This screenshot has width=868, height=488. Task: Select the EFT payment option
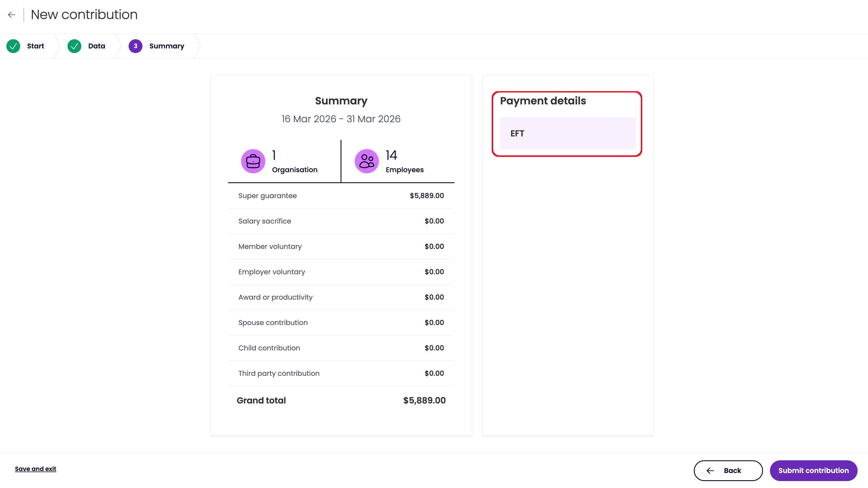568,134
